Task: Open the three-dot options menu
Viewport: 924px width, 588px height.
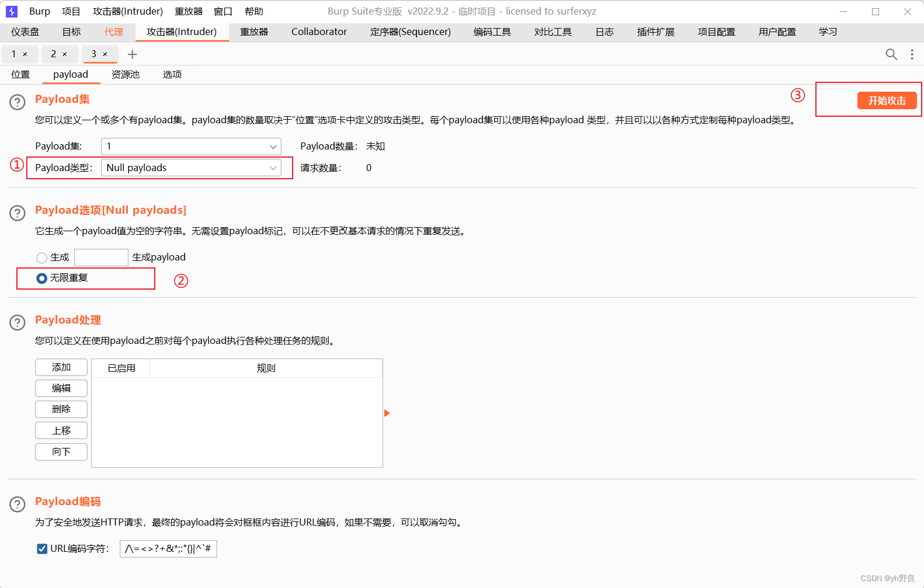Action: click(912, 54)
